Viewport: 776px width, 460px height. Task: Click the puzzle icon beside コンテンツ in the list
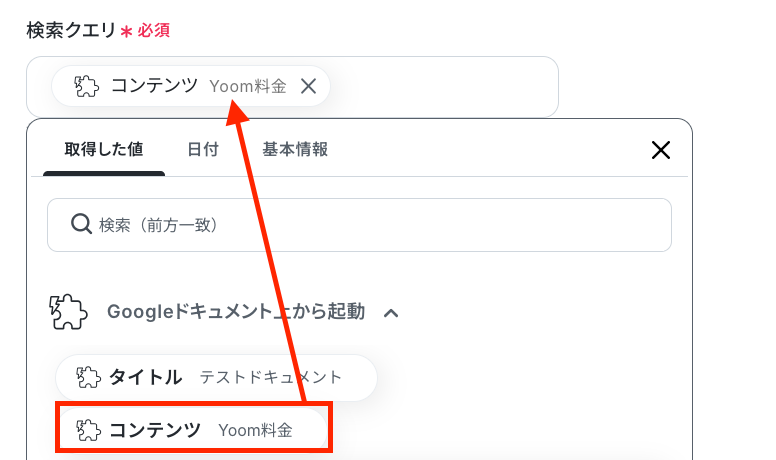pyautogui.click(x=89, y=430)
